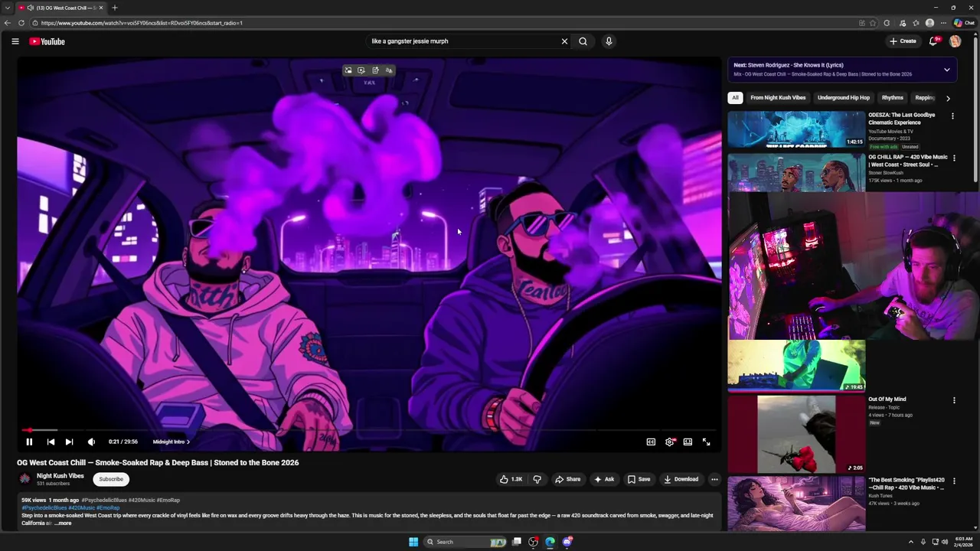This screenshot has width=980, height=551.
Task: Expand description with ...more
Action: click(63, 523)
